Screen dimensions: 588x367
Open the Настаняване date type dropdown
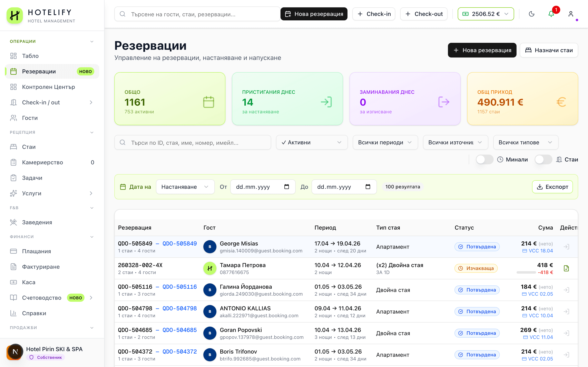(185, 187)
